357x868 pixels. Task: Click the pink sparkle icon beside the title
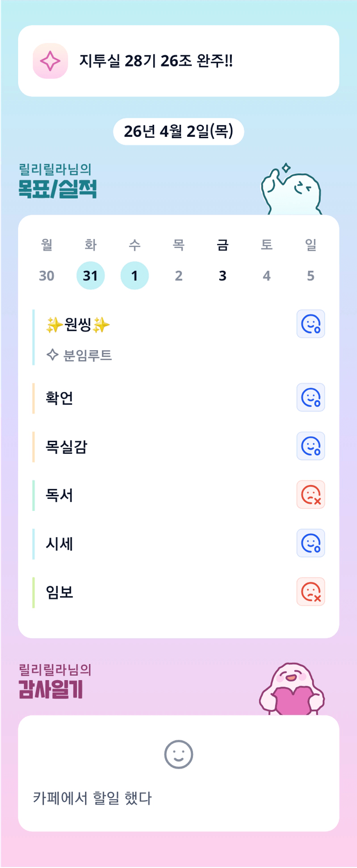click(x=50, y=61)
